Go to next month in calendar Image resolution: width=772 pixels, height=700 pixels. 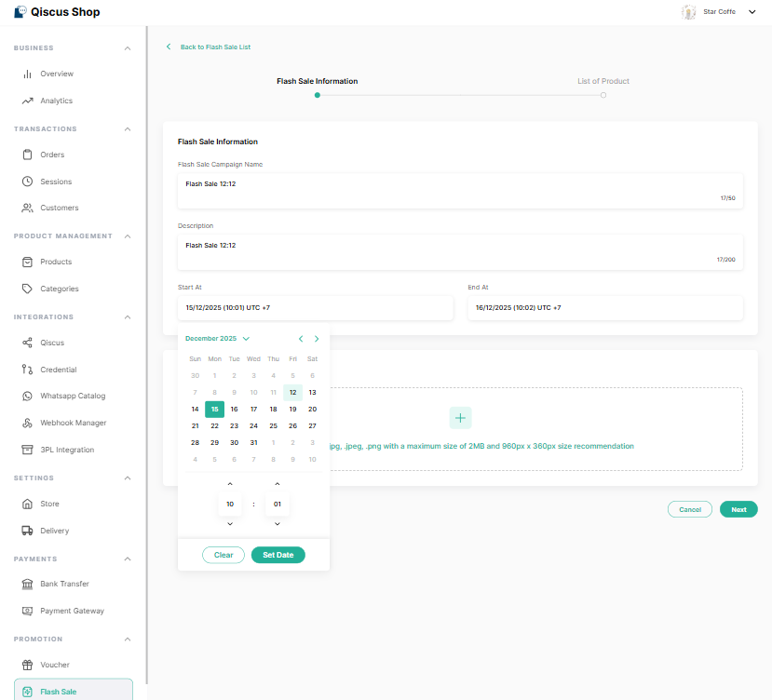click(317, 339)
